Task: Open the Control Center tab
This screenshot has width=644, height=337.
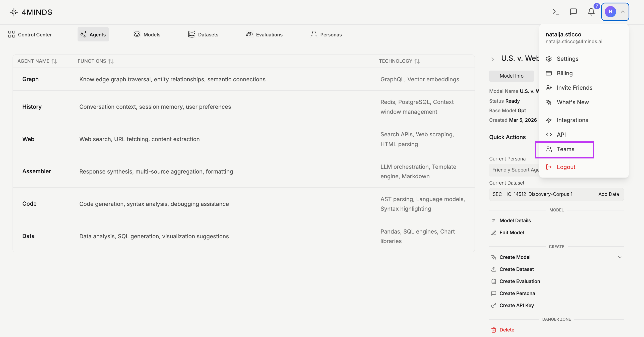Action: tap(30, 34)
